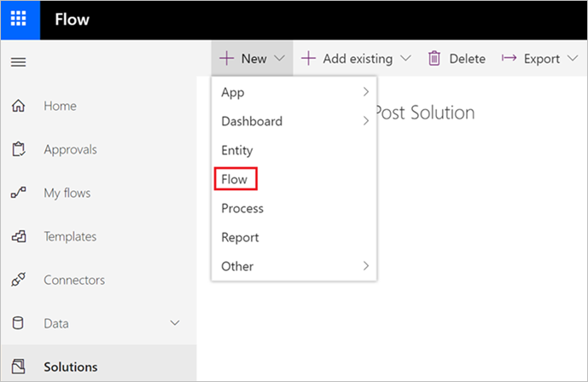Collapse the hamburger navigation menu
The width and height of the screenshot is (588, 382).
pyautogui.click(x=19, y=61)
